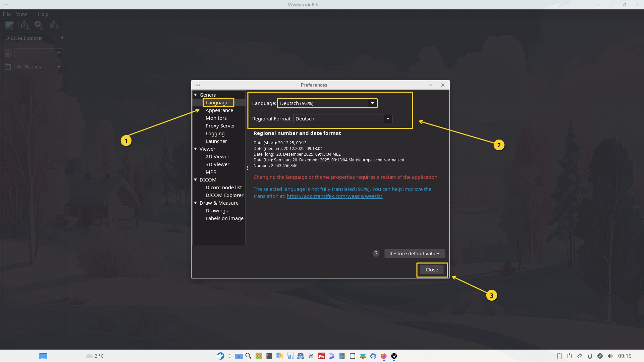644x362 pixels.
Task: Click Restore default values button
Action: [x=415, y=254]
